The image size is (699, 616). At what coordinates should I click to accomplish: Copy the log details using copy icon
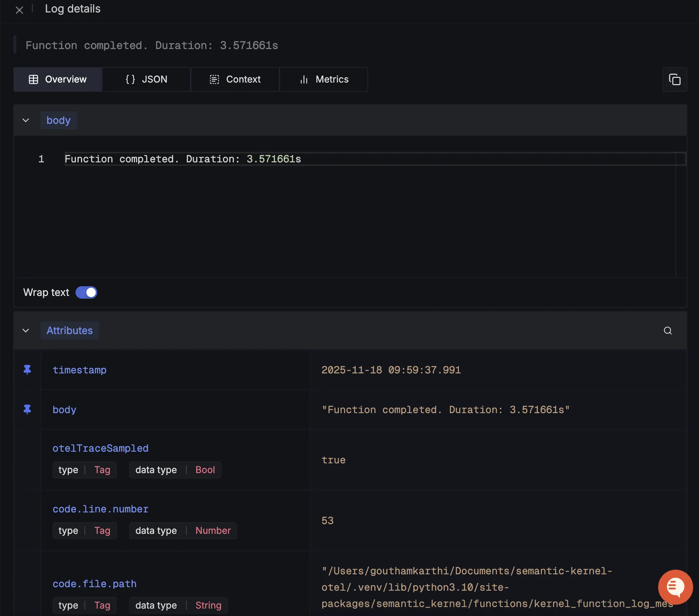pos(675,79)
